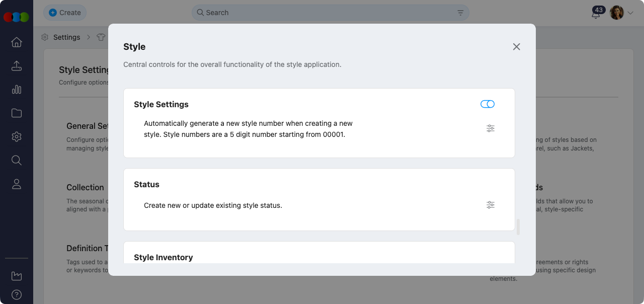This screenshot has height=304, width=644.
Task: Click the Home icon in sidebar
Action: coord(17,42)
